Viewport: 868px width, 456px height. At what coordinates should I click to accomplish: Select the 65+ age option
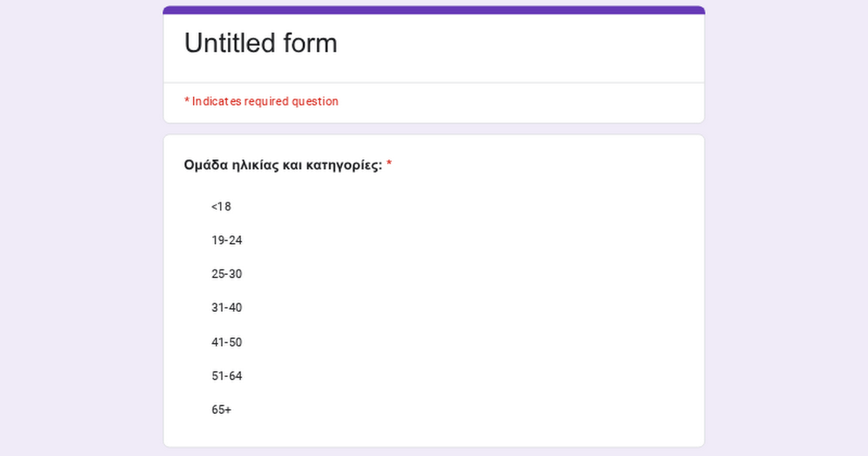click(x=221, y=410)
